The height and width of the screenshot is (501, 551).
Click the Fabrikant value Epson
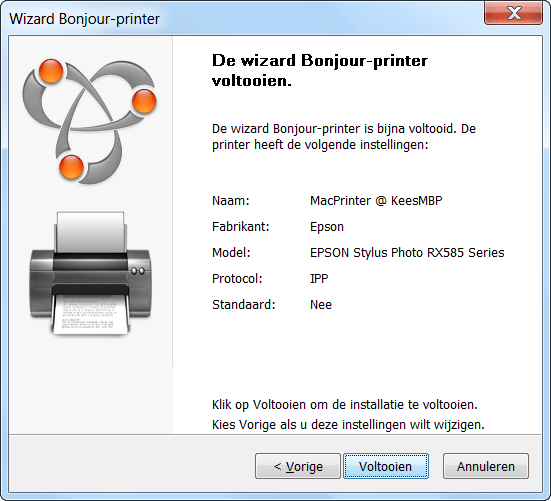point(327,227)
